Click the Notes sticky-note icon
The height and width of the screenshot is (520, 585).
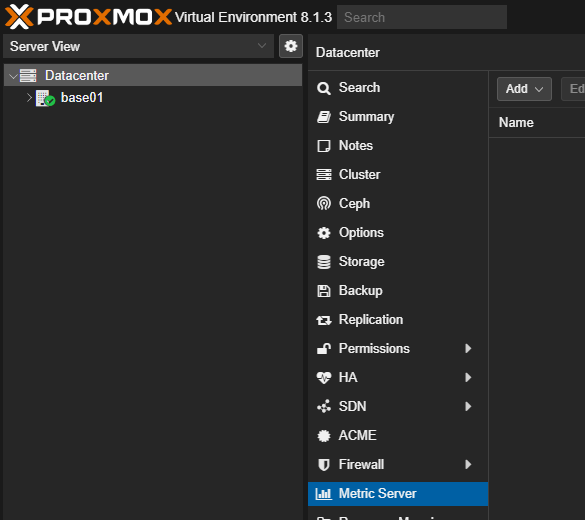(323, 146)
